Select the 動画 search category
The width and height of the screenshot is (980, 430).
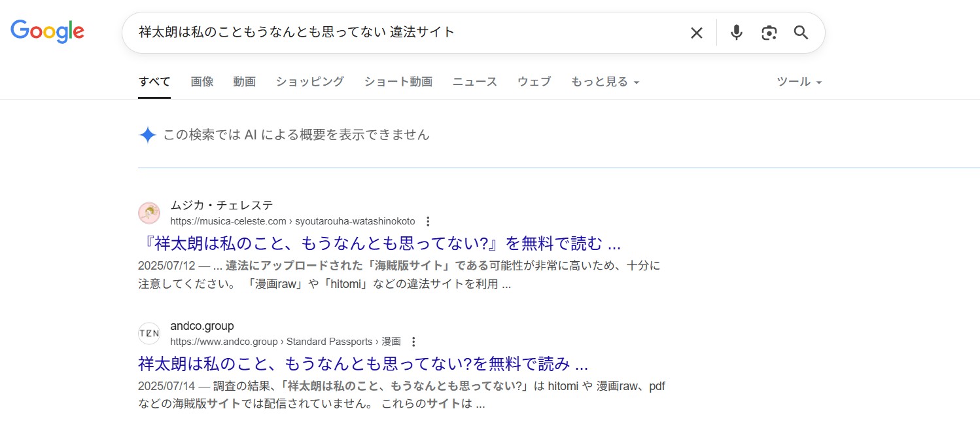244,81
